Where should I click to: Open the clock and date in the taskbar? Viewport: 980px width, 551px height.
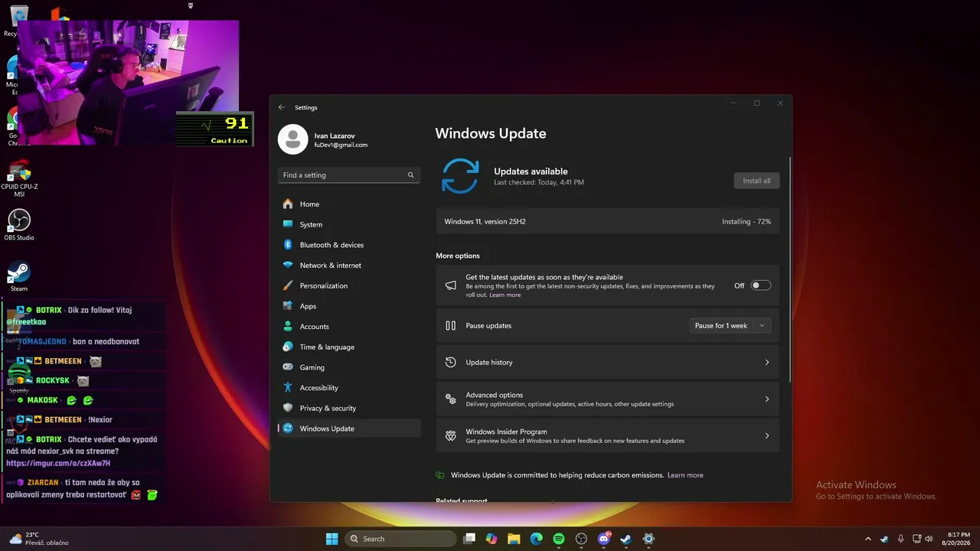(955, 539)
